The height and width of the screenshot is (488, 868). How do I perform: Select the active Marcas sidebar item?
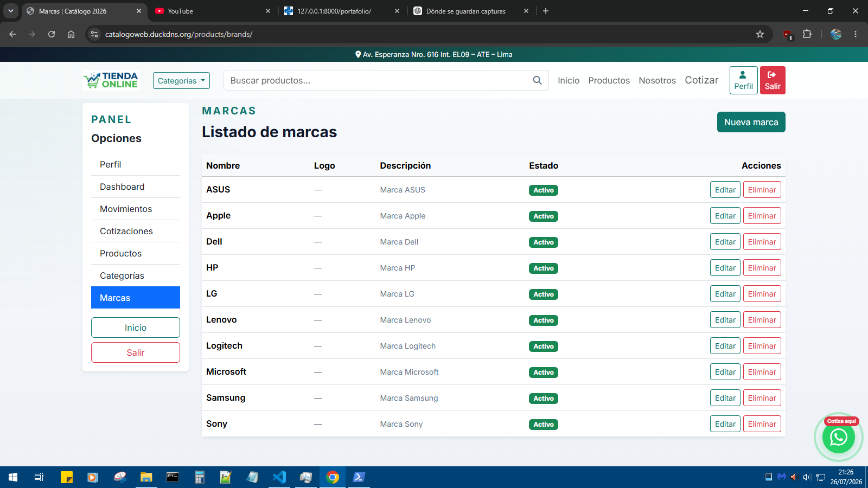136,298
